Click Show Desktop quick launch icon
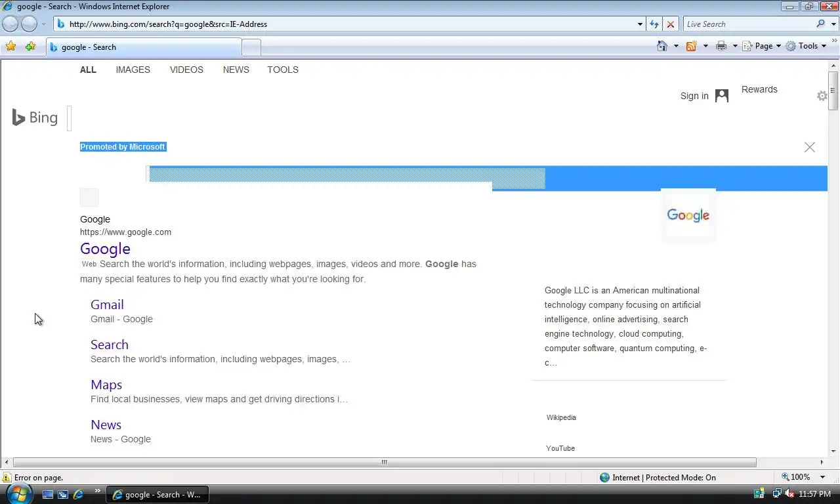Image resolution: width=840 pixels, height=504 pixels. point(48,494)
